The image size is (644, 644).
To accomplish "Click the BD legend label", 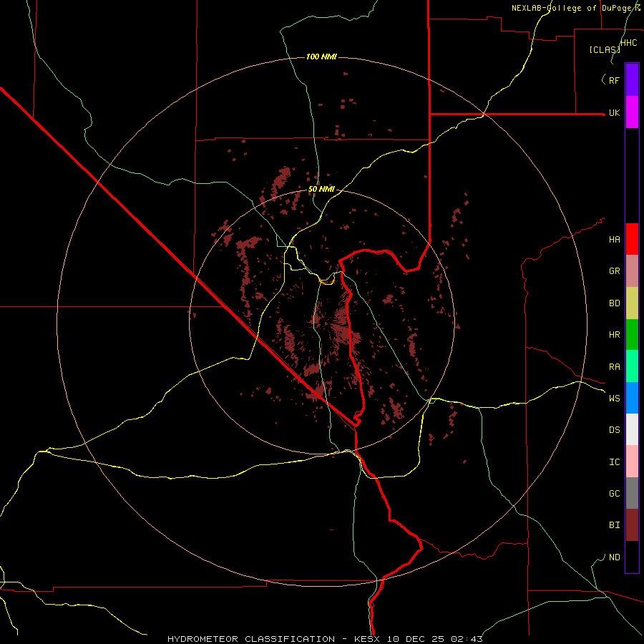I will coord(614,303).
